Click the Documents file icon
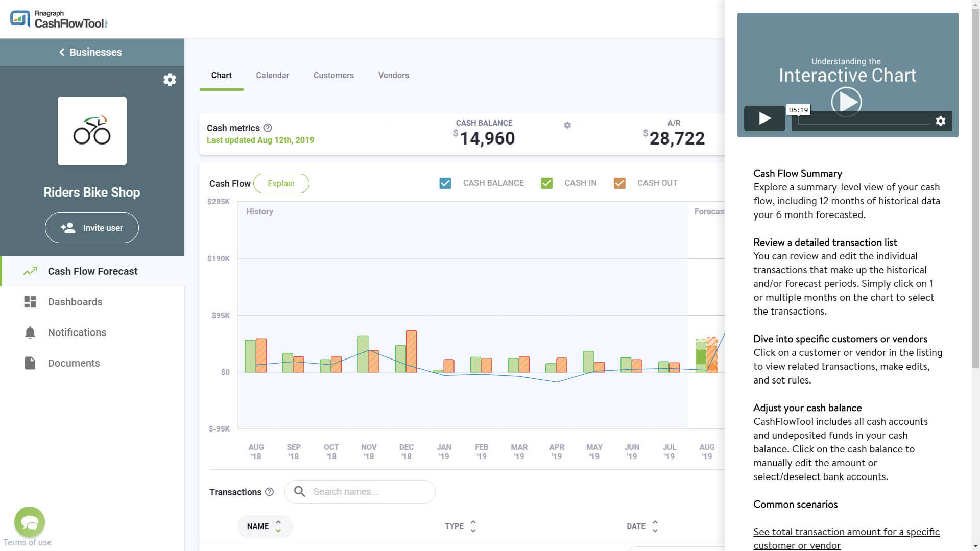 30,363
